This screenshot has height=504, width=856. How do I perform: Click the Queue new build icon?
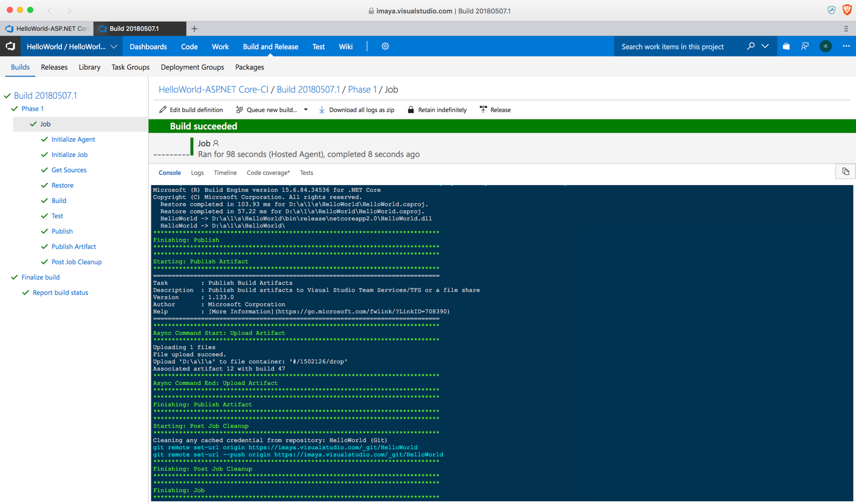pos(239,109)
